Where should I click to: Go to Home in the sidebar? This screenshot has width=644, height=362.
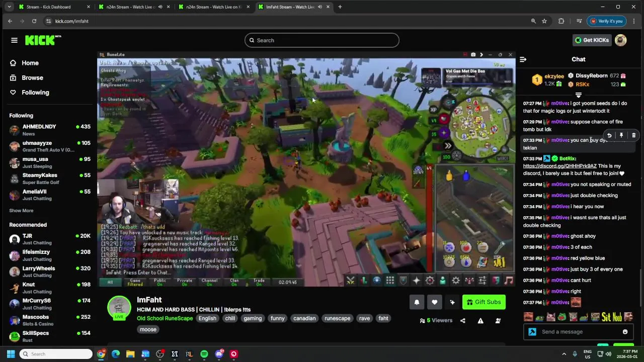pyautogui.click(x=24, y=63)
